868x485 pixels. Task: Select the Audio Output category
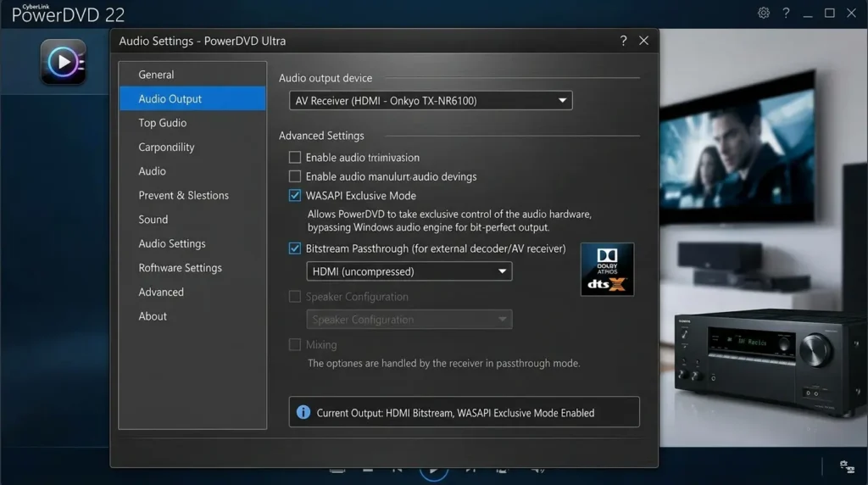click(x=192, y=98)
